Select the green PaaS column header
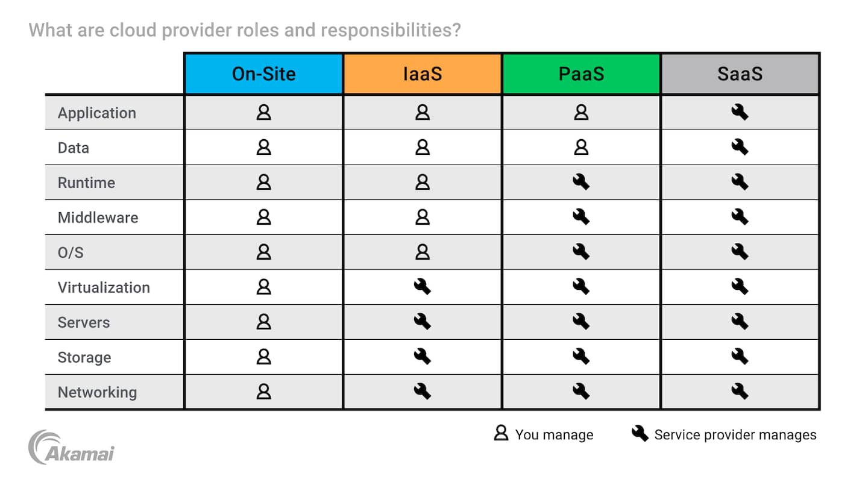868x488 pixels. click(x=581, y=74)
